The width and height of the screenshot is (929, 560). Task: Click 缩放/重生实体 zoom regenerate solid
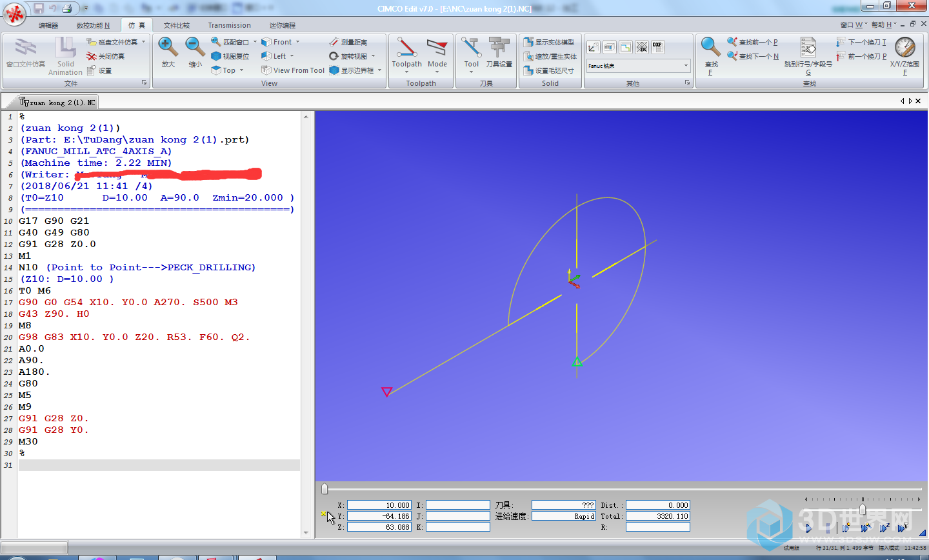(550, 56)
